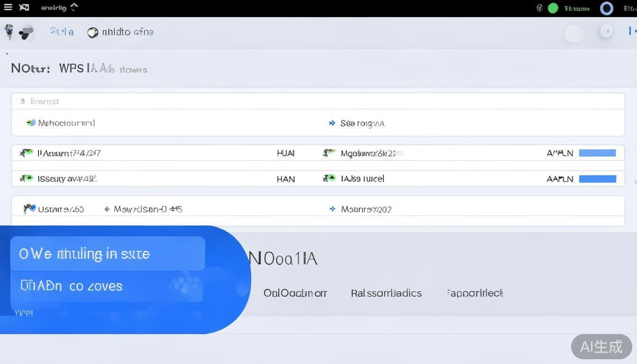The height and width of the screenshot is (364, 637).
Task: Expand the "Msunre7/202" plus item
Action: coord(332,209)
